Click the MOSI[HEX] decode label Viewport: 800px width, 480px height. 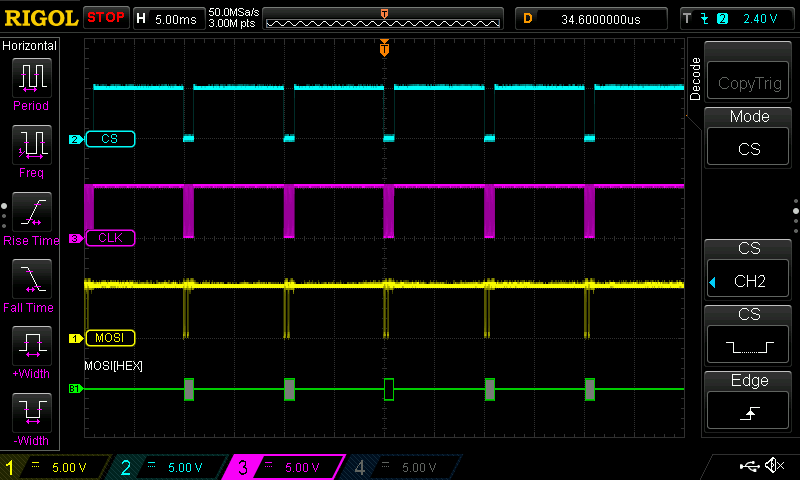tap(113, 366)
